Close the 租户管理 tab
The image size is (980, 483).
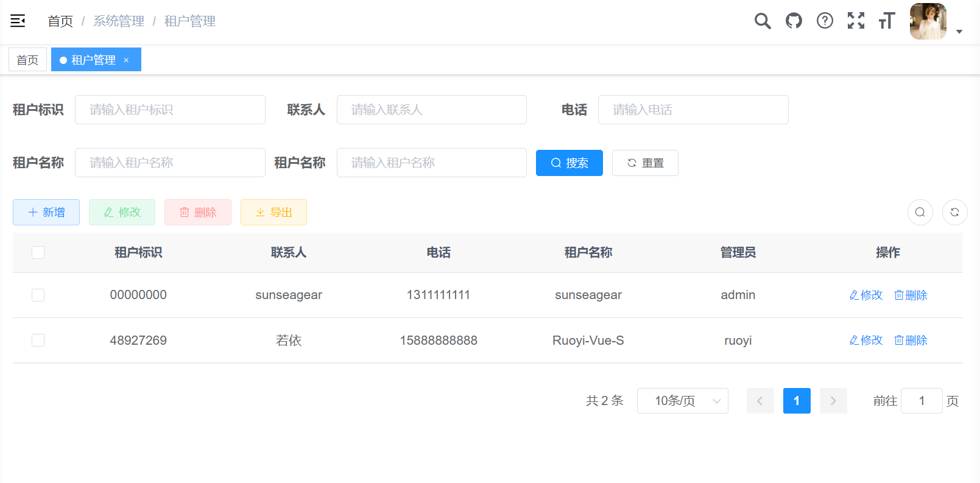[126, 60]
